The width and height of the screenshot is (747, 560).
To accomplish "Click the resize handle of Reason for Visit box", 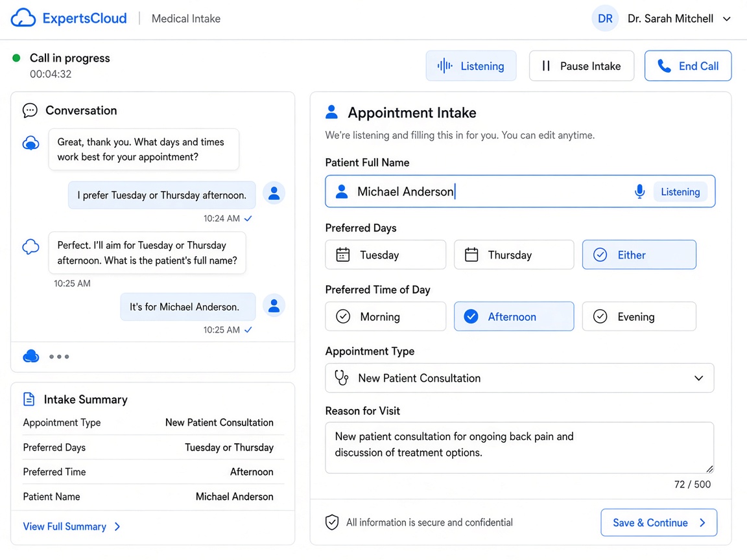I will 709,469.
